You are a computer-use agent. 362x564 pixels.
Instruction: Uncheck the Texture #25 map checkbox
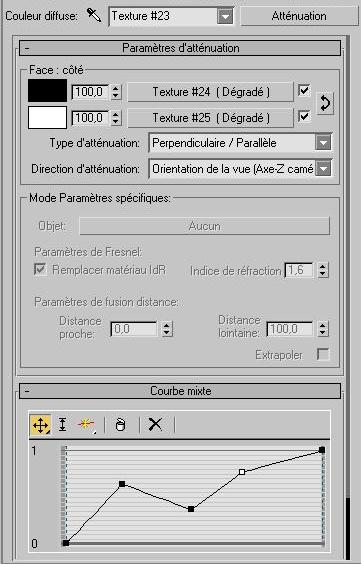pyautogui.click(x=304, y=116)
